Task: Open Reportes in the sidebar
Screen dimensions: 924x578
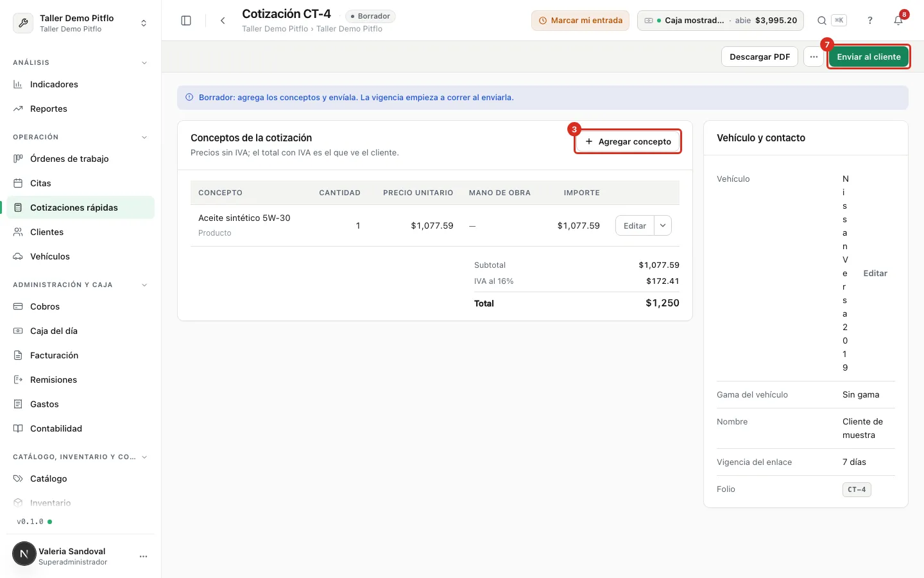Action: click(x=80, y=109)
